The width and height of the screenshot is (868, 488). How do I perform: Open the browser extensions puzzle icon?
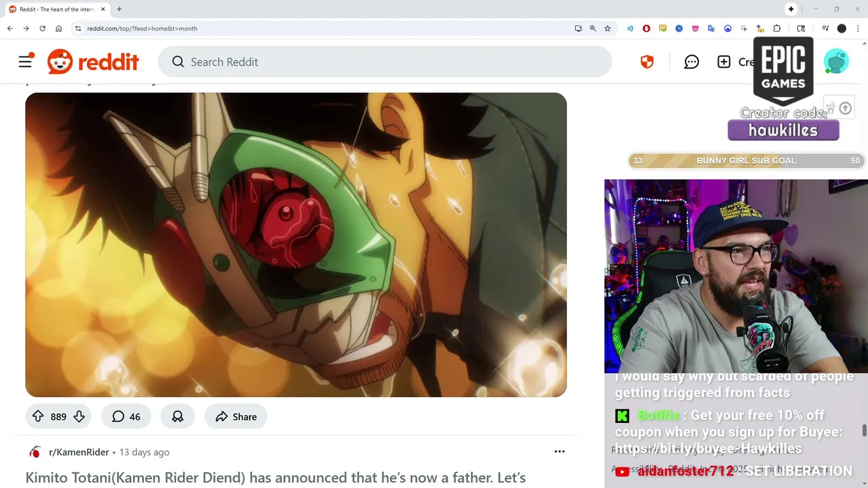coord(776,28)
